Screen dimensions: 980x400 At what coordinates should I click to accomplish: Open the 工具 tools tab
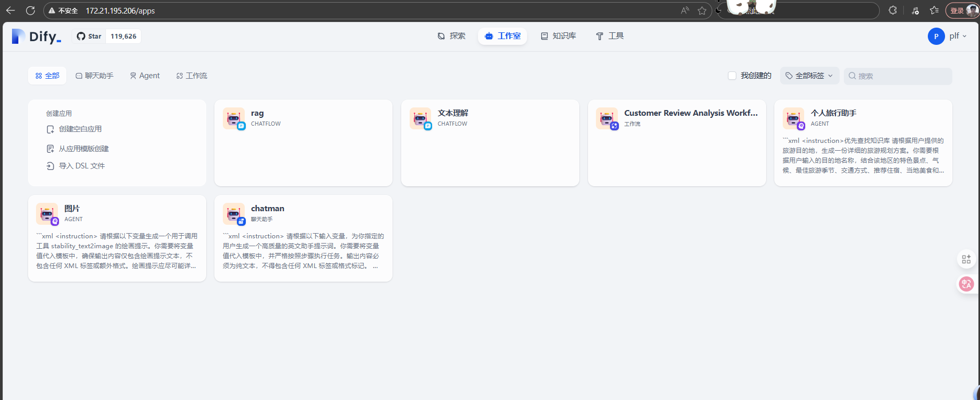point(609,36)
